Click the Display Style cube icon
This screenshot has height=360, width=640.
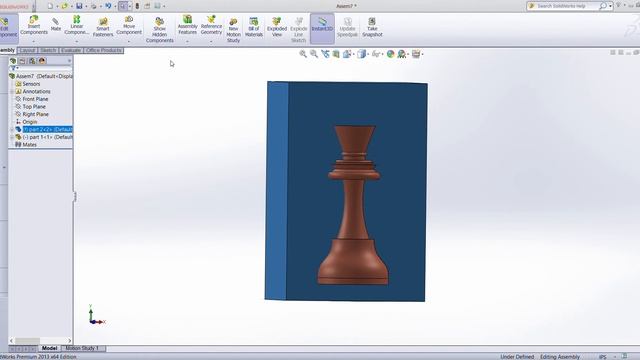[x=361, y=54]
